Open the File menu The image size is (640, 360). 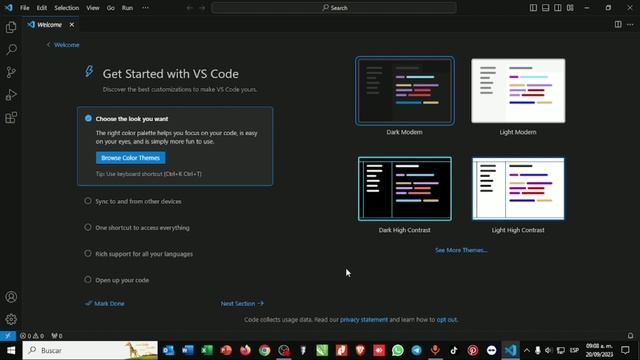[x=24, y=8]
